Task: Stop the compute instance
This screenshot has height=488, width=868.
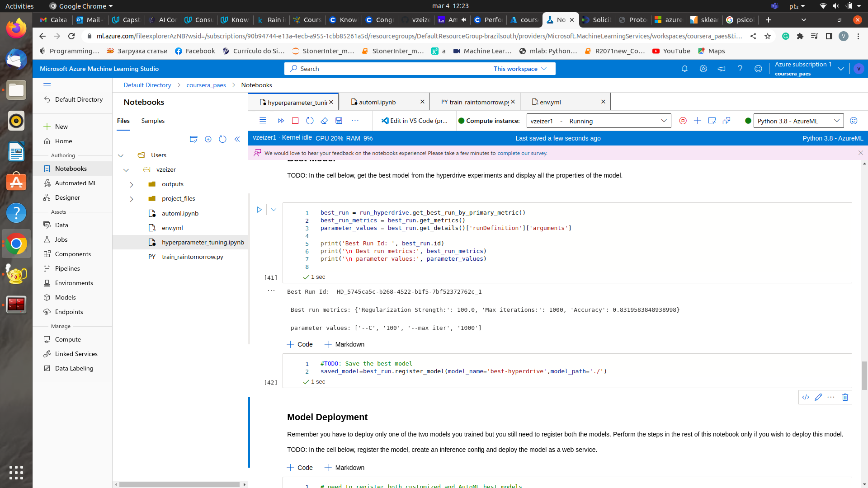Action: coord(683,121)
